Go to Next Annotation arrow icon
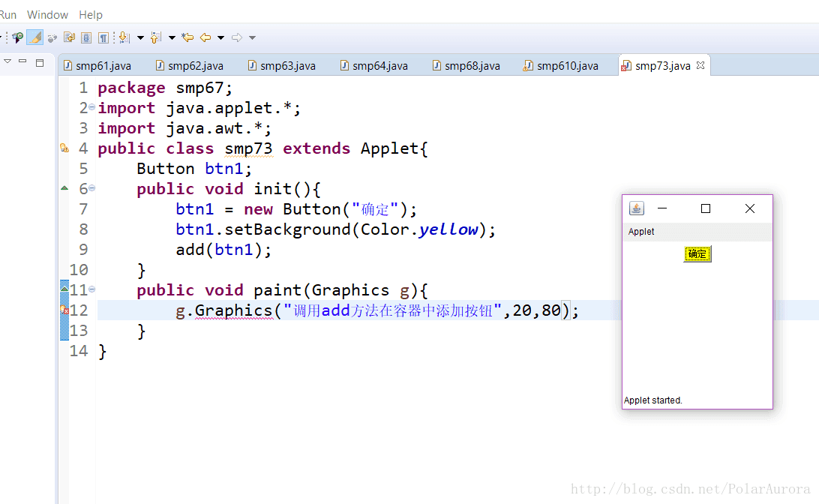 (x=124, y=37)
